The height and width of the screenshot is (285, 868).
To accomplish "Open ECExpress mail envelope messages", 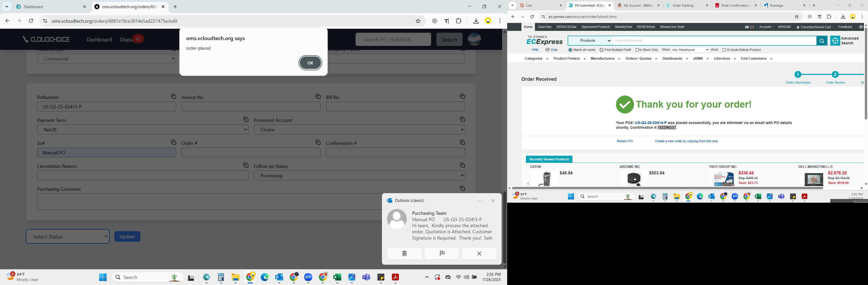I will click(x=746, y=27).
